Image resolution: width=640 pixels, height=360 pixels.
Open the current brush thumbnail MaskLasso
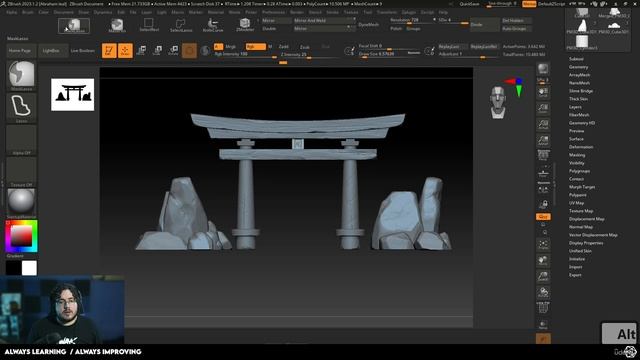click(x=21, y=76)
